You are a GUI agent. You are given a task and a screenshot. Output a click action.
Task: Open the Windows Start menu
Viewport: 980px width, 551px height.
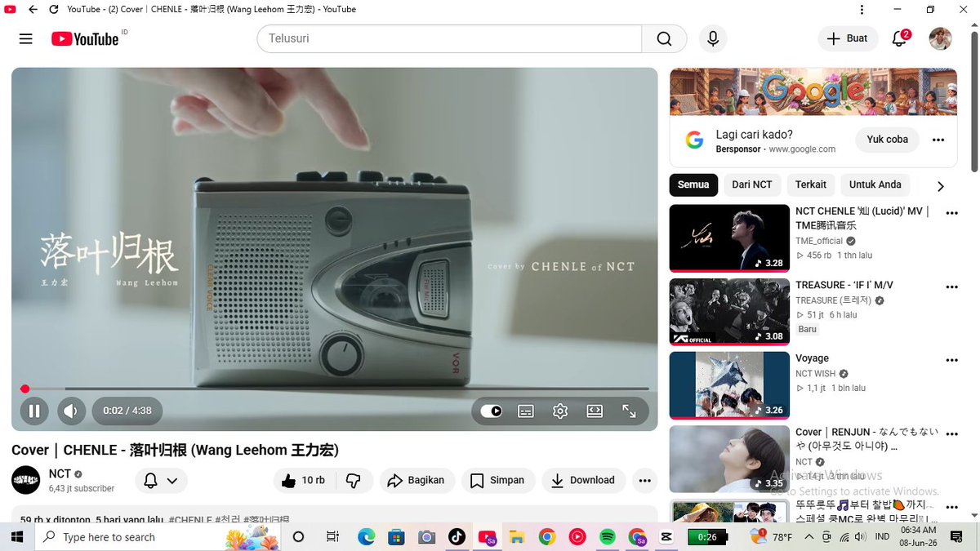click(18, 536)
